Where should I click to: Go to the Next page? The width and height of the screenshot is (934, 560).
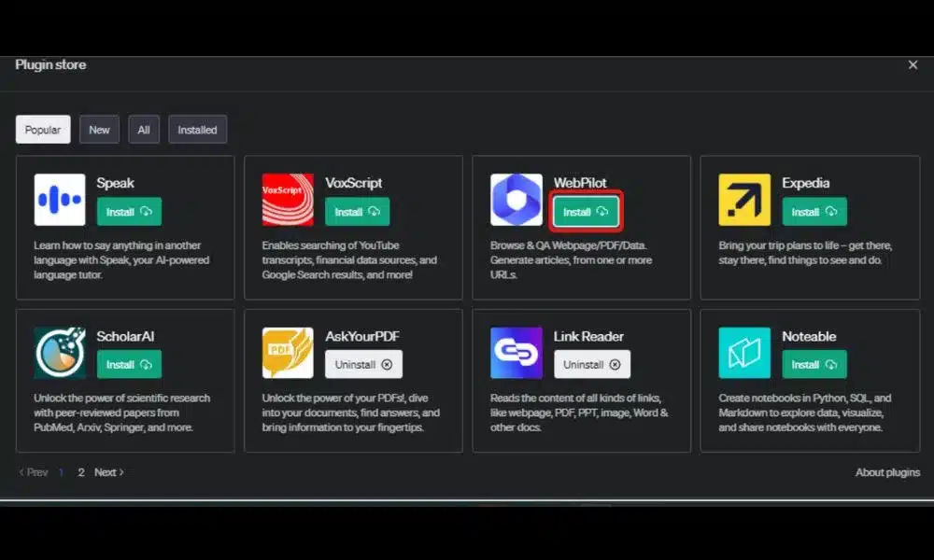109,472
